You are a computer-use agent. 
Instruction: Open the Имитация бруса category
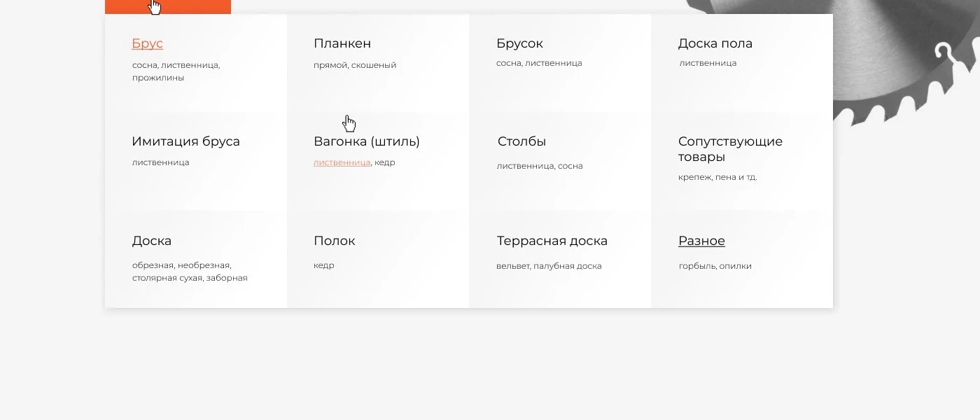[185, 141]
